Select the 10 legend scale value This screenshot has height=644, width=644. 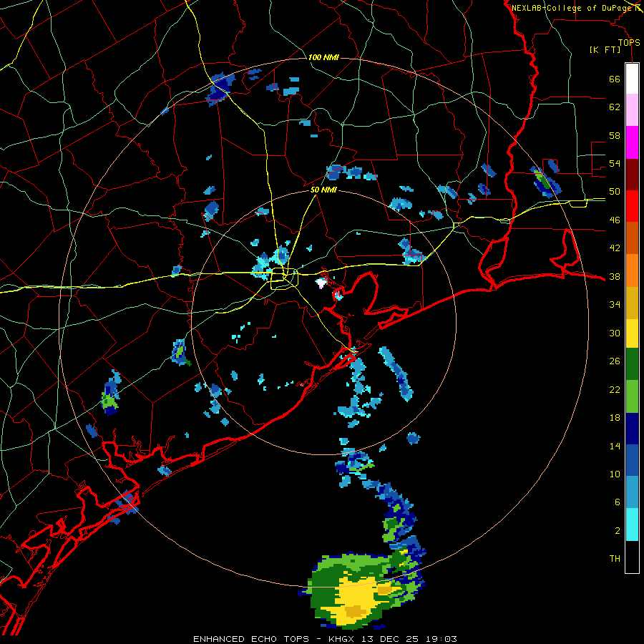[x=615, y=474]
